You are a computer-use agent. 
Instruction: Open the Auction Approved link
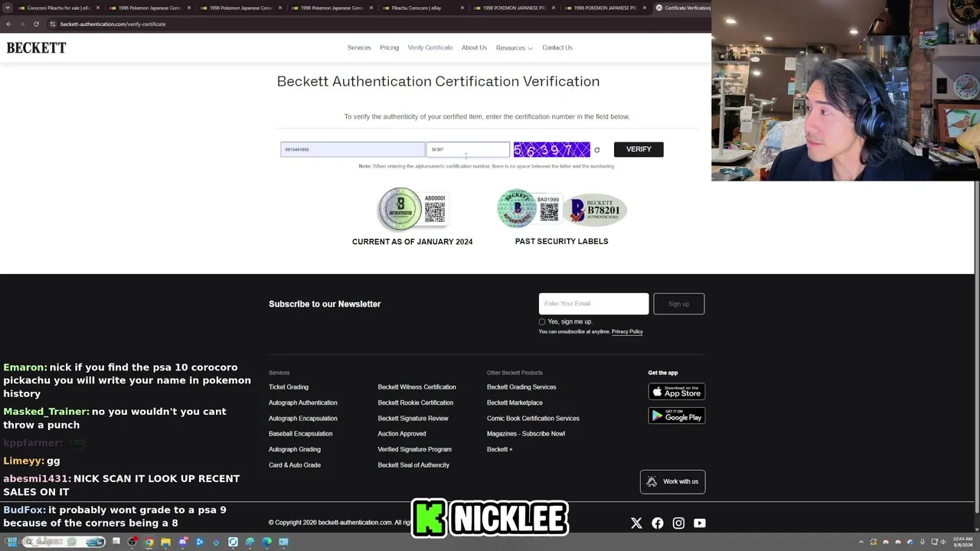click(401, 434)
